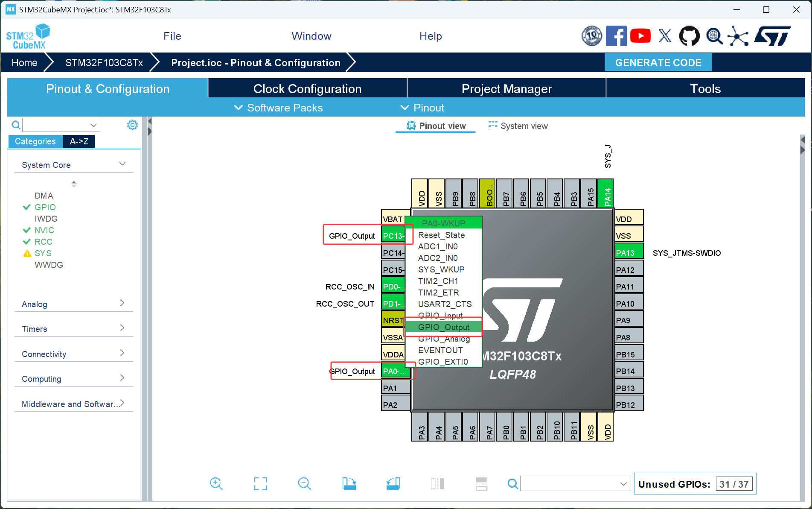Click the ST community network icon
This screenshot has width=812, height=509.
738,36
